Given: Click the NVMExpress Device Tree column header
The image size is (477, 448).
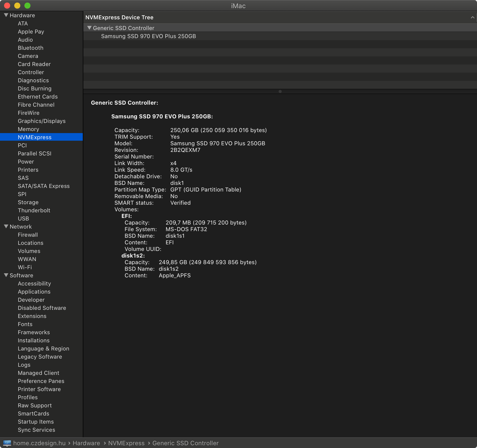Looking at the screenshot, I should pyautogui.click(x=280, y=17).
